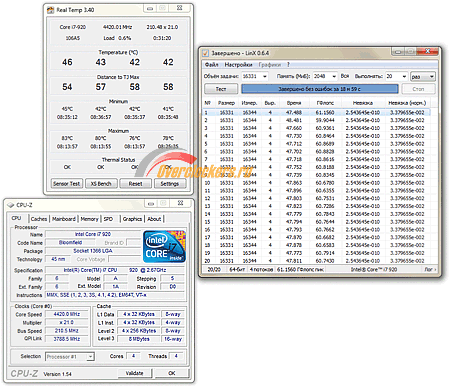Run XS Bench in Real Temp
The image size is (450, 387).
(x=101, y=184)
